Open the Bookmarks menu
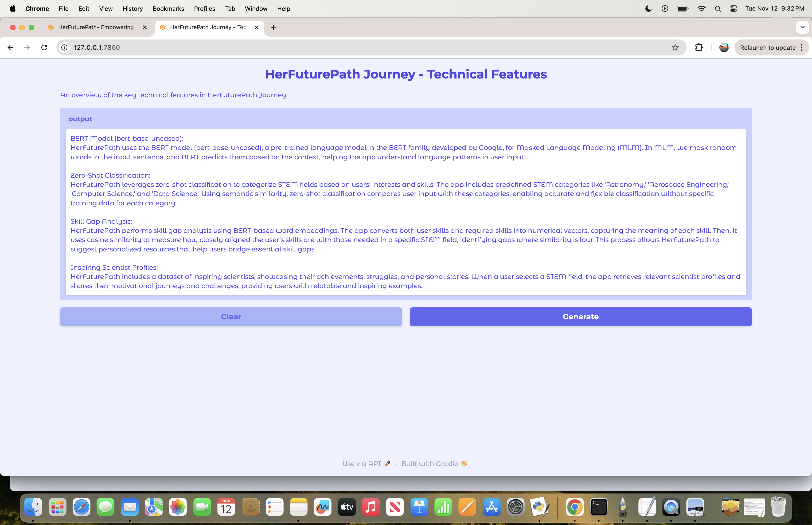The height and width of the screenshot is (525, 812). coord(168,8)
